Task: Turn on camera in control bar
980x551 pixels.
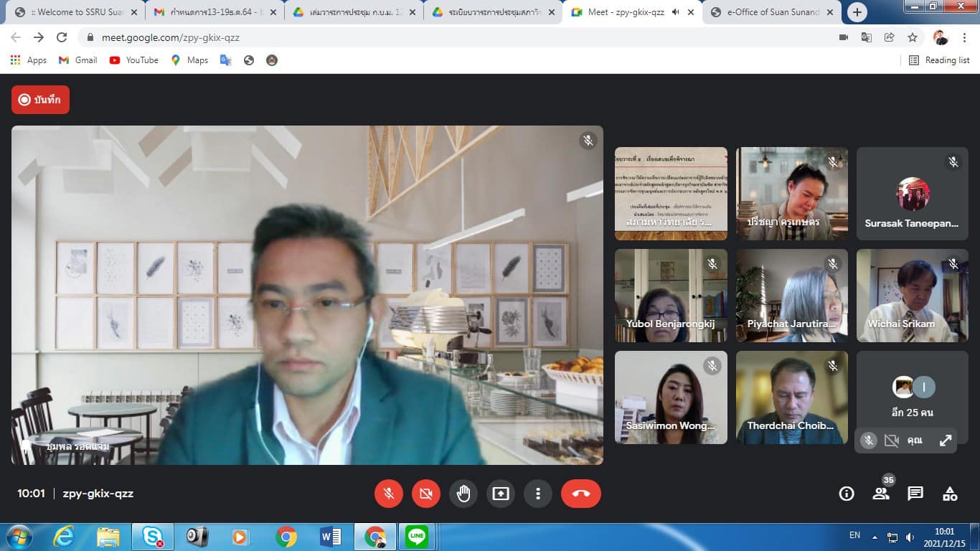Action: 426,494
